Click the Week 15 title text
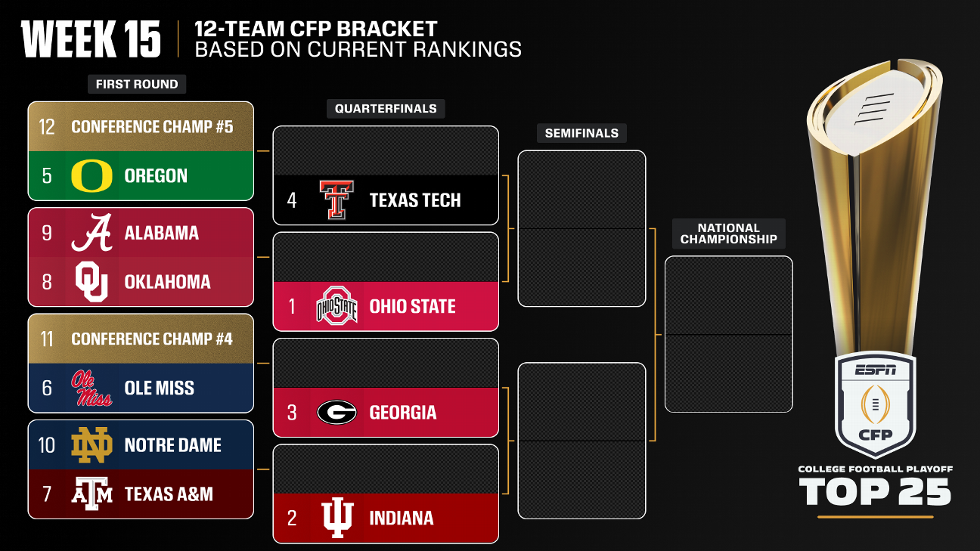 point(91,39)
